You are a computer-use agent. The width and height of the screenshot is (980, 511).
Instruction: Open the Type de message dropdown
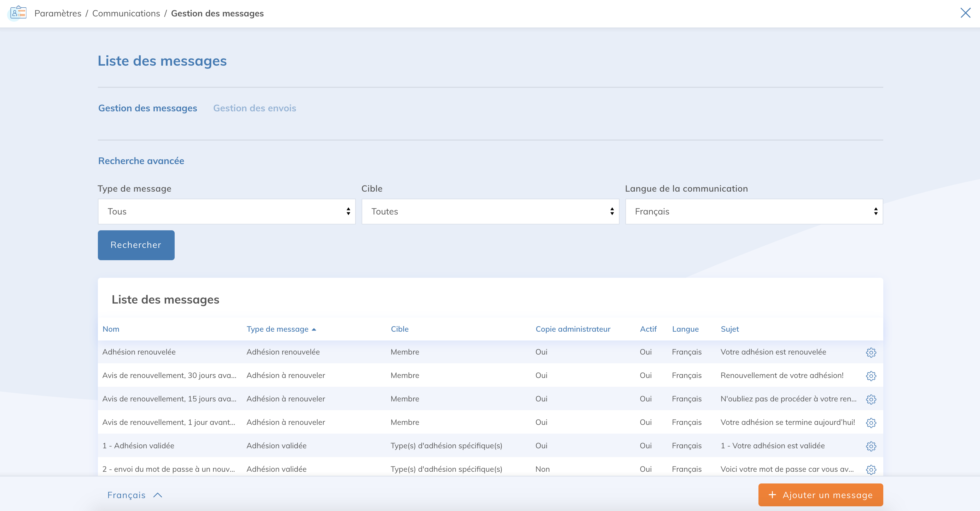226,211
